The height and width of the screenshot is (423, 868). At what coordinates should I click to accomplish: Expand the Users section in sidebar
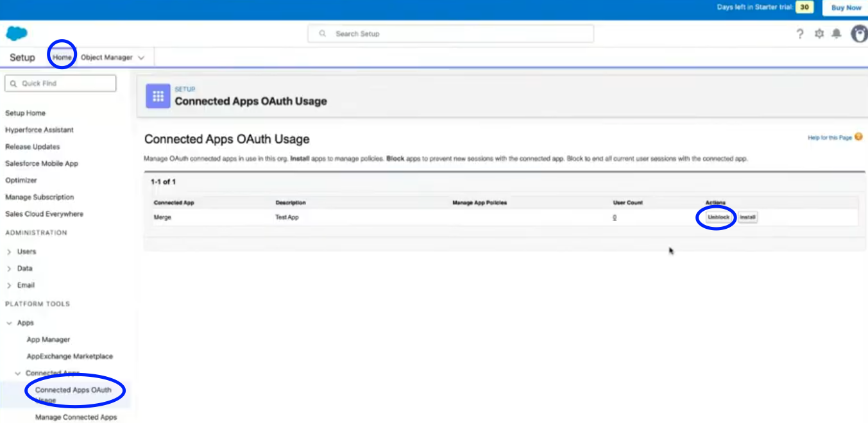pos(9,252)
